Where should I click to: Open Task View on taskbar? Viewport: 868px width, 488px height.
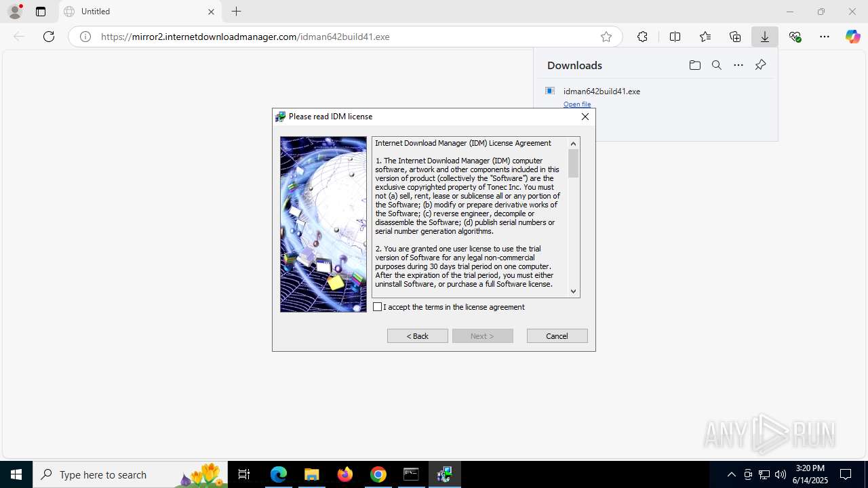pyautogui.click(x=244, y=474)
